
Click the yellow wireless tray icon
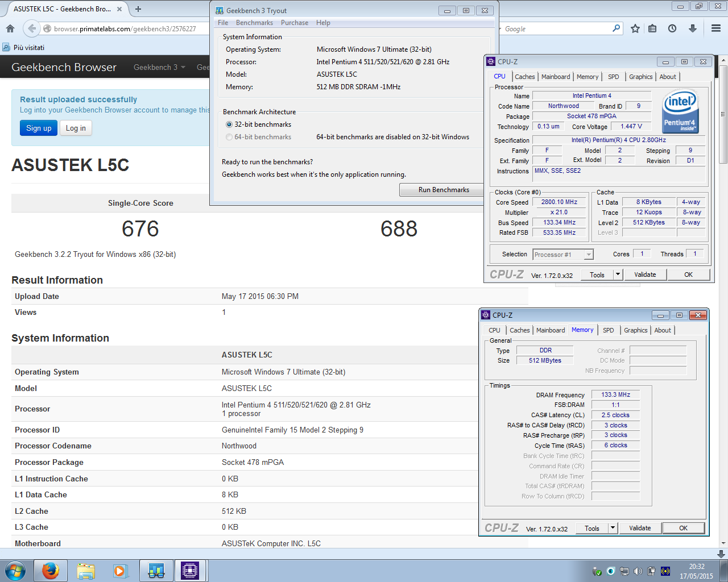pos(665,571)
